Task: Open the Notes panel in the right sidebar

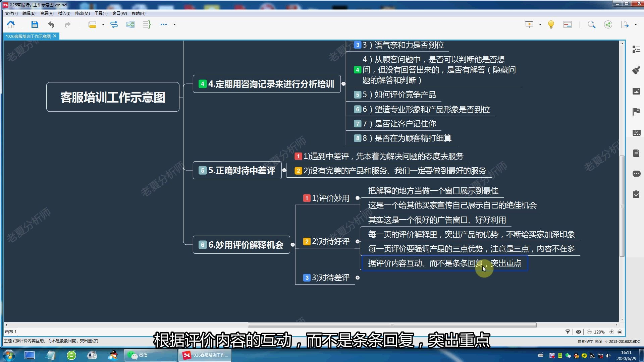Action: tap(636, 153)
